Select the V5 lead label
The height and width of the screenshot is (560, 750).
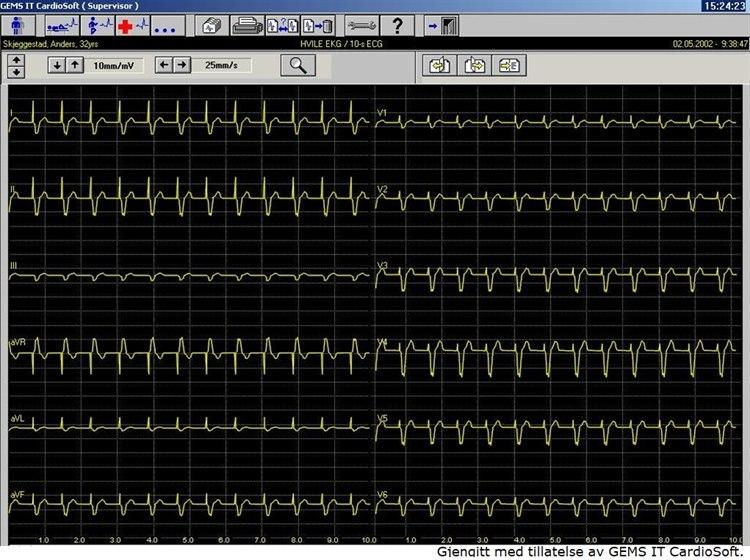[x=382, y=419]
